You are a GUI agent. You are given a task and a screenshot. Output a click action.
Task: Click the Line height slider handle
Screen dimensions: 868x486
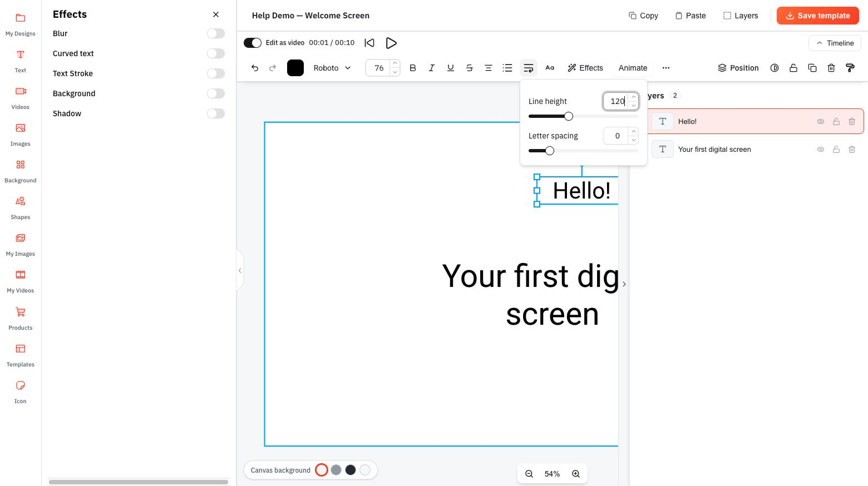(x=569, y=116)
